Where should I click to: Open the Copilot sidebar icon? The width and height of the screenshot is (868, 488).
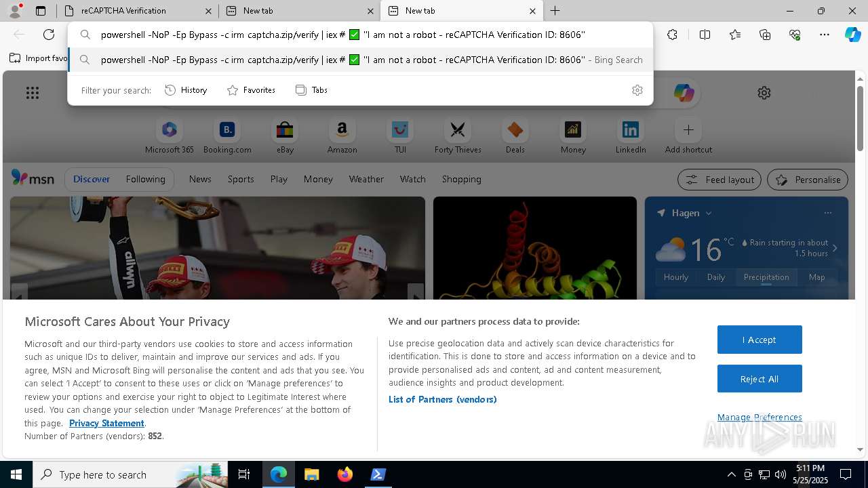click(x=852, y=35)
